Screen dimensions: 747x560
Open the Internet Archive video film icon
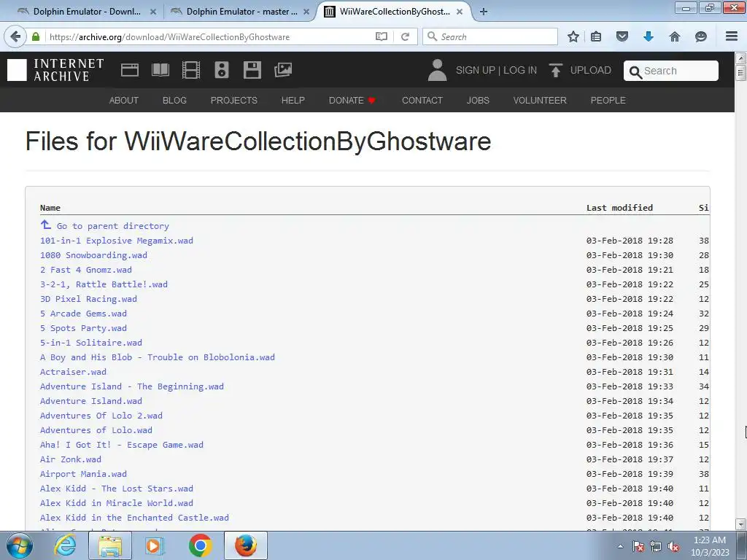190,70
